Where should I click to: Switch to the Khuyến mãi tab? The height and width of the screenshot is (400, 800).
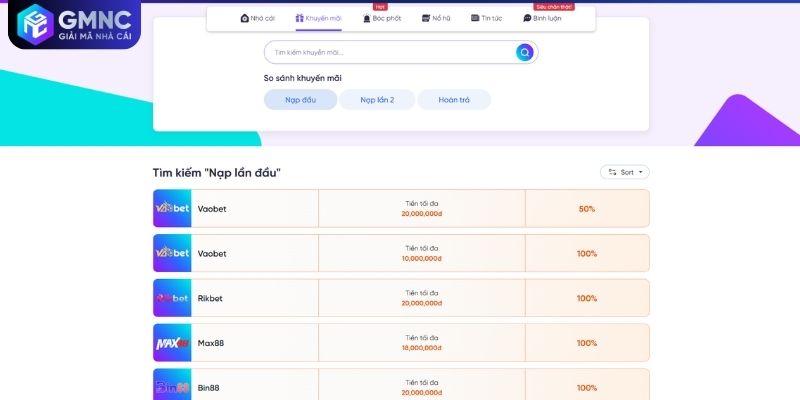[x=318, y=18]
